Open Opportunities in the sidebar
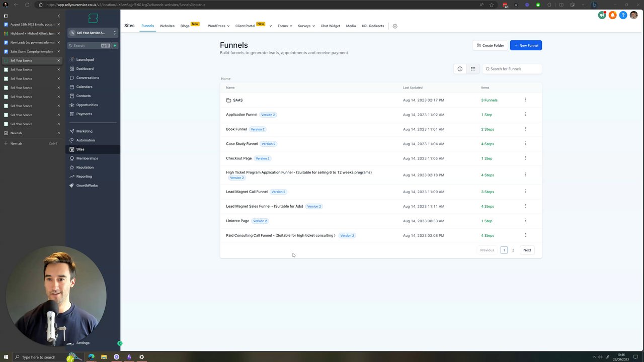This screenshot has height=362, width=644. pos(87,105)
